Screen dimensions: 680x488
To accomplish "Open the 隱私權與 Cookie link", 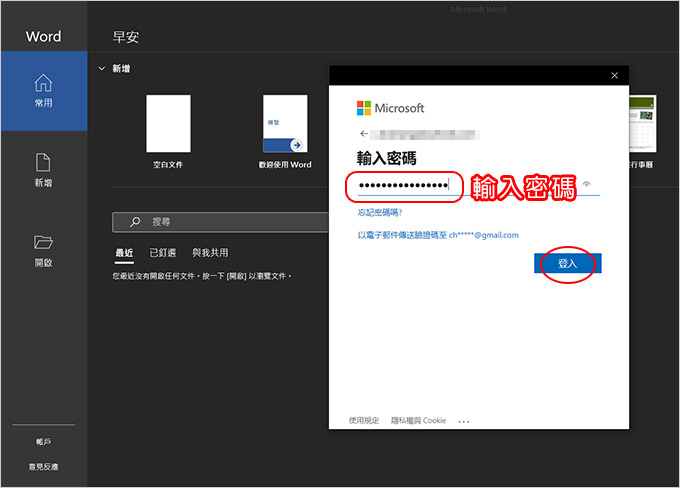I will 418,420.
